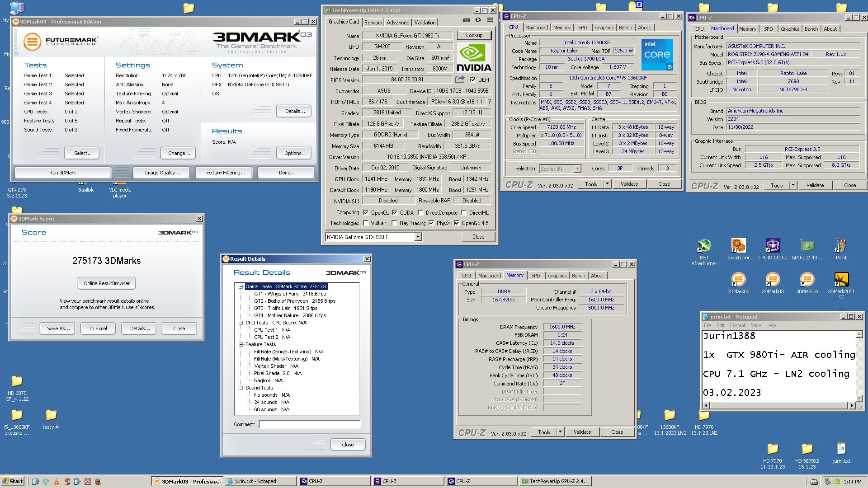Open Firefox icon in quick launch

pos(98,482)
